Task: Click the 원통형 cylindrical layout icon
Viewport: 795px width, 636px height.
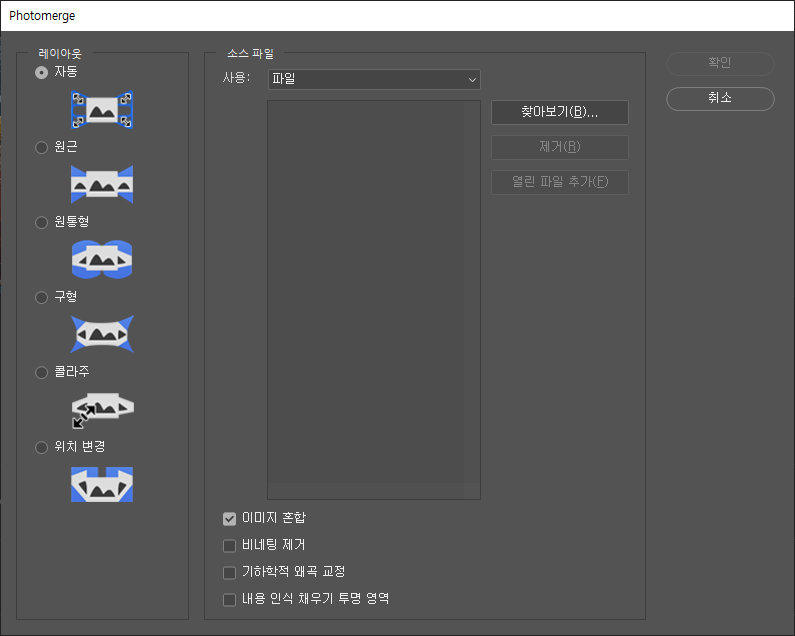Action: [x=102, y=259]
